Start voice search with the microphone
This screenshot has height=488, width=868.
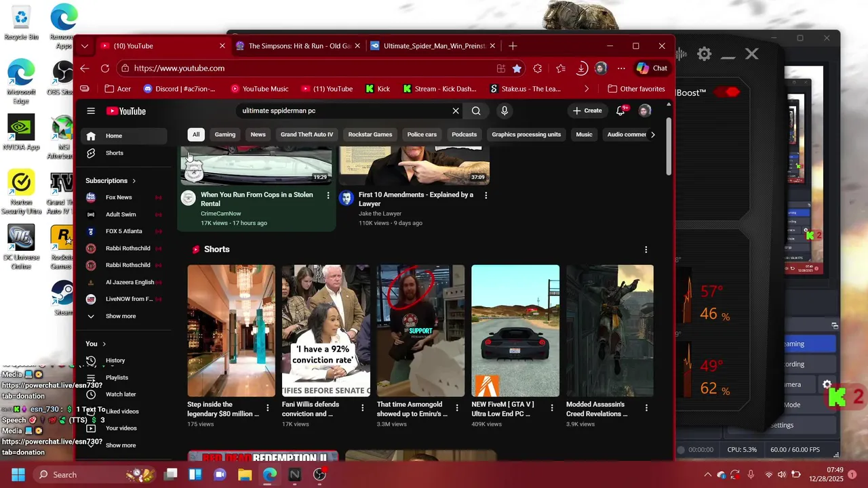tap(504, 111)
